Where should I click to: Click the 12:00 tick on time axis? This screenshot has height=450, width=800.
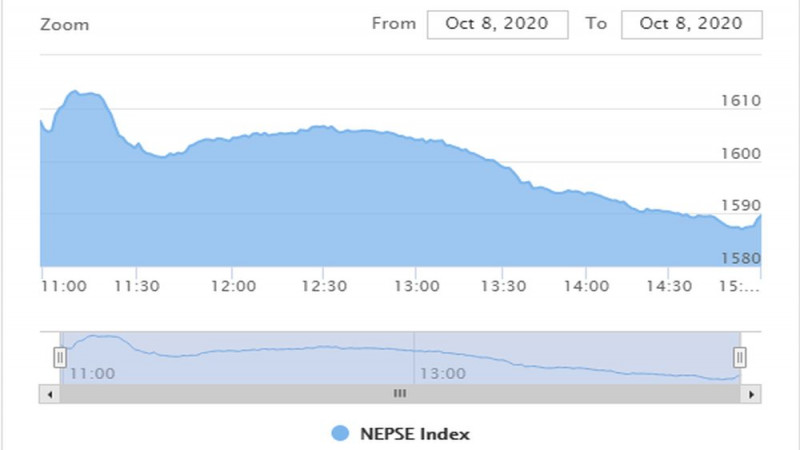234,286
